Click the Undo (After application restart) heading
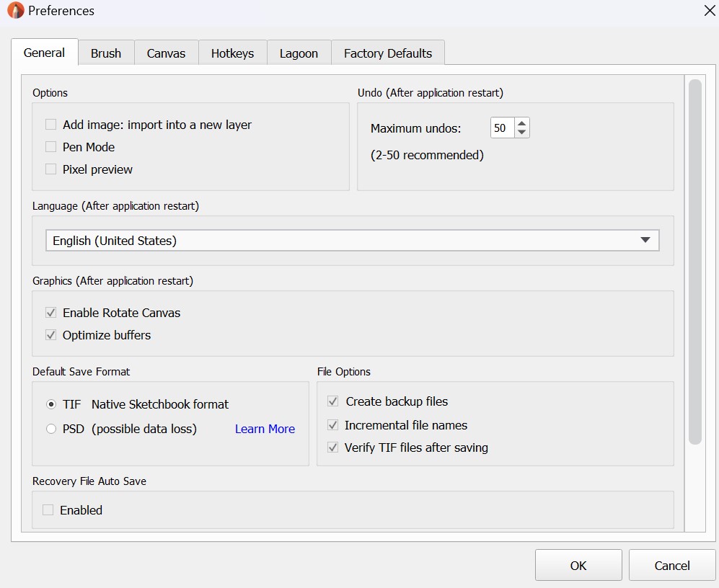719x588 pixels. [x=431, y=93]
